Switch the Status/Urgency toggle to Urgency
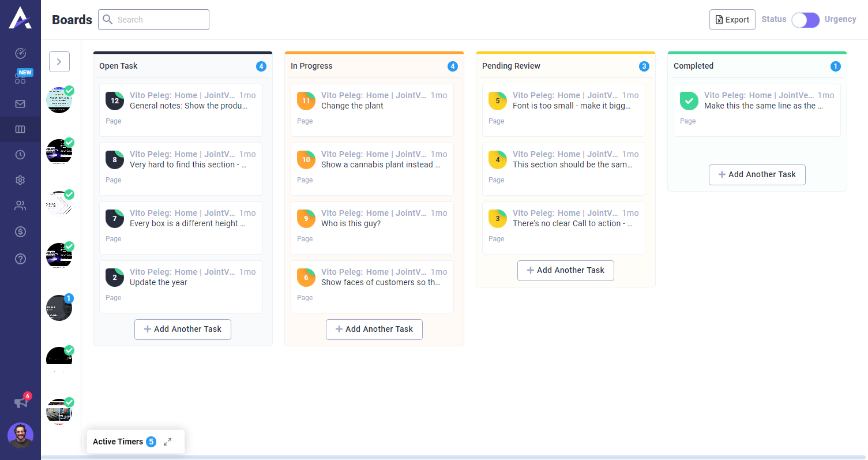The image size is (868, 460). pyautogui.click(x=805, y=20)
